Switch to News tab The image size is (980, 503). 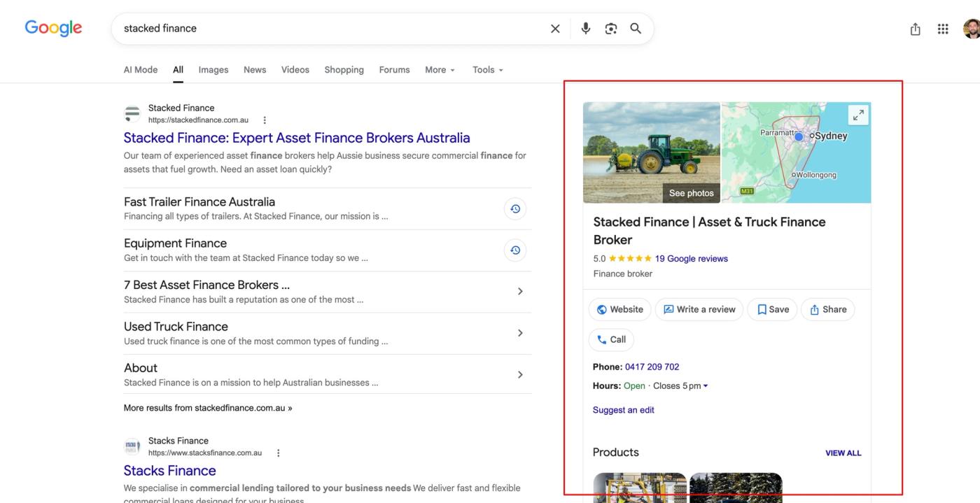[x=255, y=70]
